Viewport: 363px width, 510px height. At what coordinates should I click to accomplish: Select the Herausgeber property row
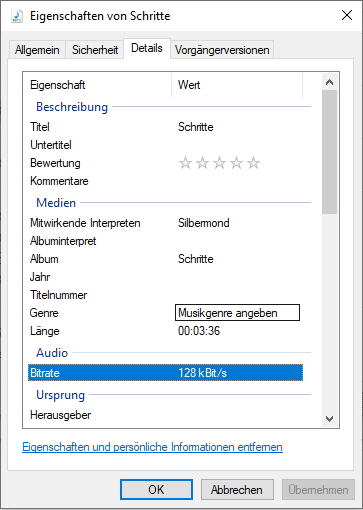pyautogui.click(x=166, y=415)
